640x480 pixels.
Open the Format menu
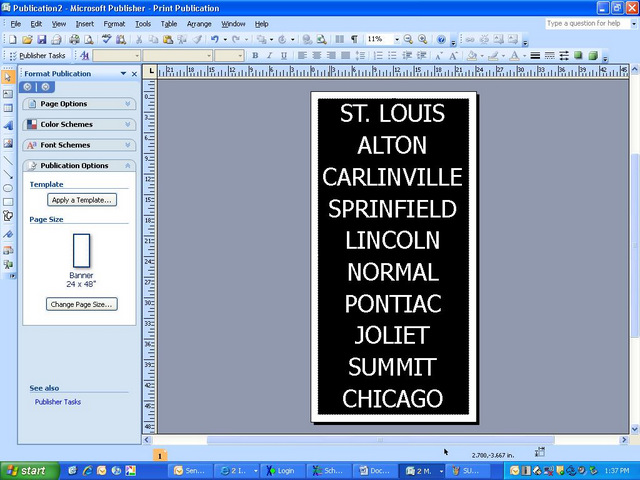click(114, 24)
